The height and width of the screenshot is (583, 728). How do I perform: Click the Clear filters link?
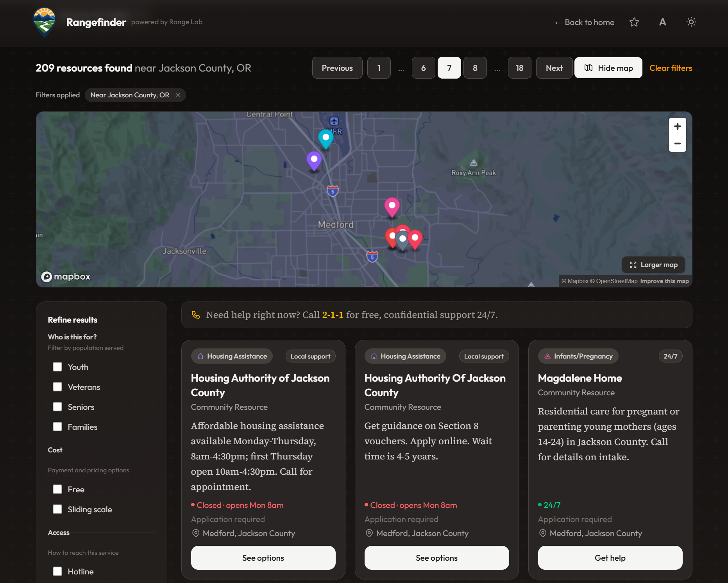(x=670, y=68)
